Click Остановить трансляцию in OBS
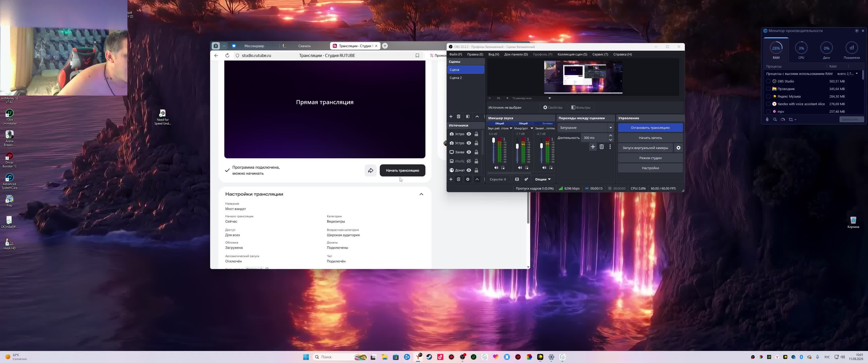 click(650, 128)
